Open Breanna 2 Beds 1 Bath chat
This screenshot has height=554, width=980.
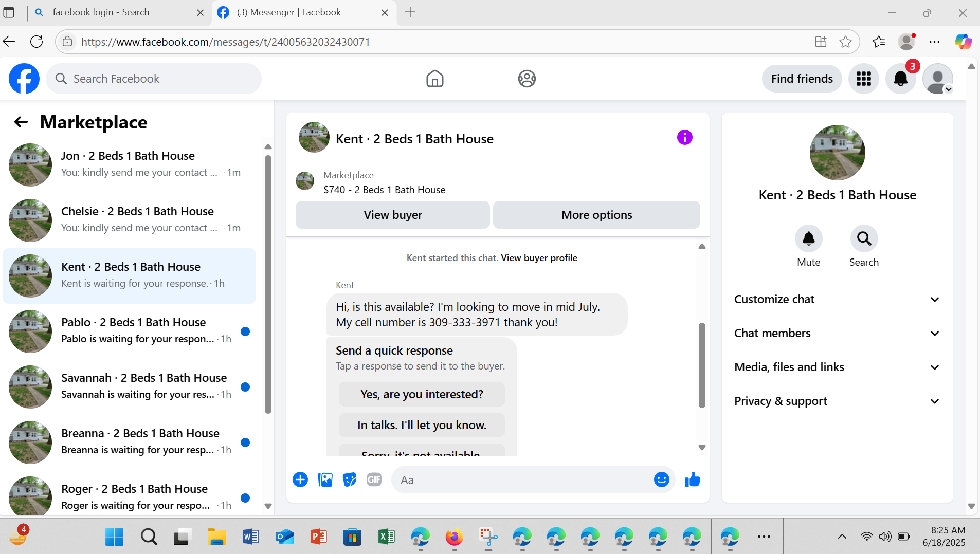(130, 442)
